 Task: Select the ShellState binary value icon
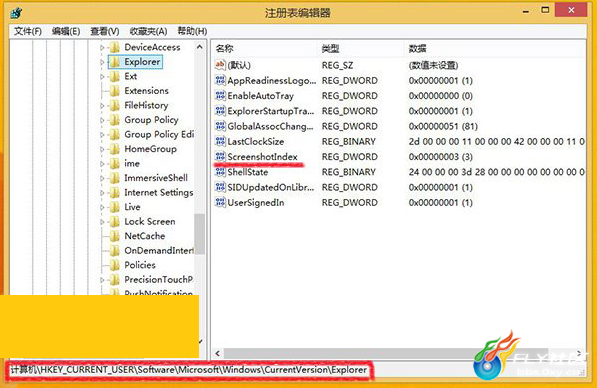coord(220,172)
